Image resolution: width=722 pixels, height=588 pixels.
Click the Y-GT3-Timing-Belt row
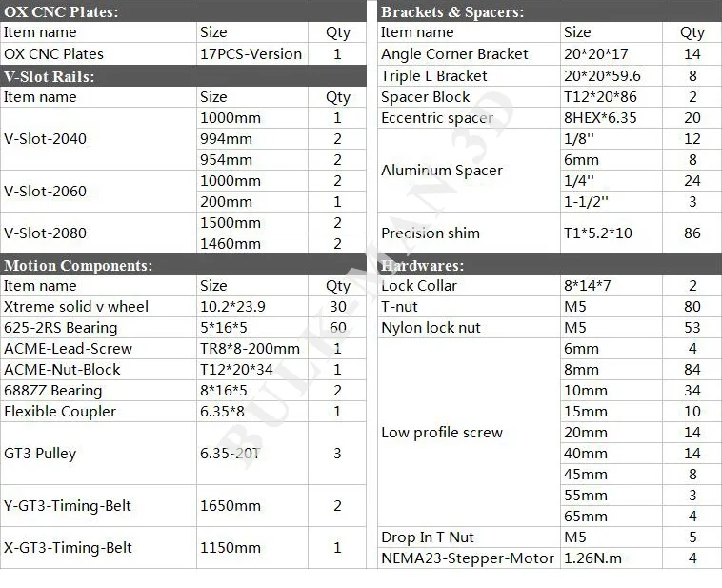point(183,505)
